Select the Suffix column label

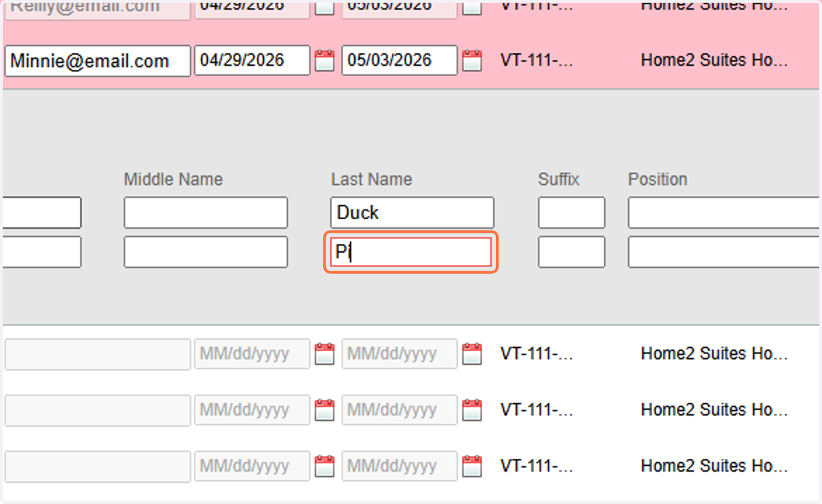(559, 179)
